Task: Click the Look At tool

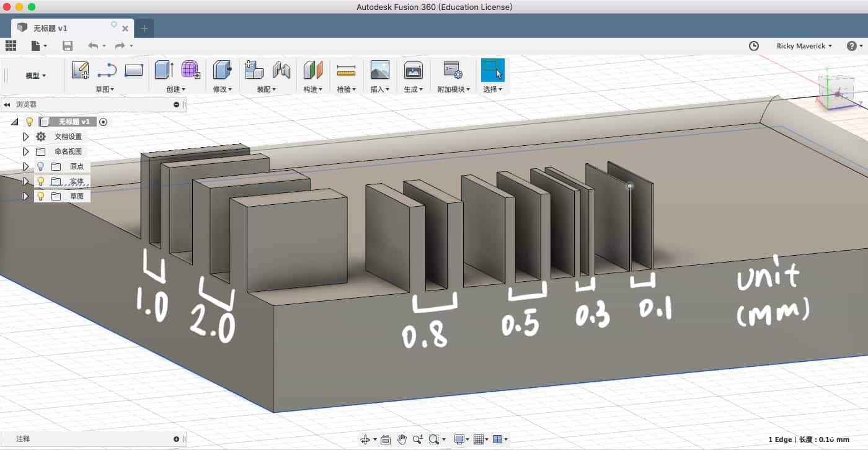Action: click(x=386, y=439)
